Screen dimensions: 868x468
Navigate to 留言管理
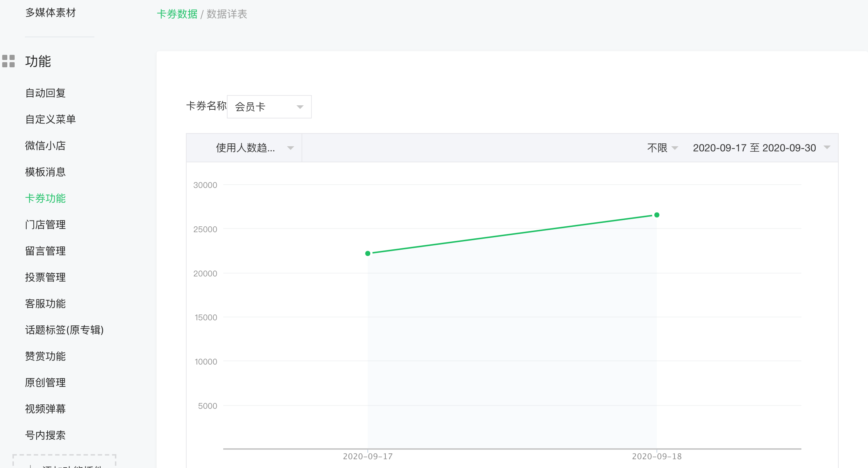pyautogui.click(x=45, y=251)
